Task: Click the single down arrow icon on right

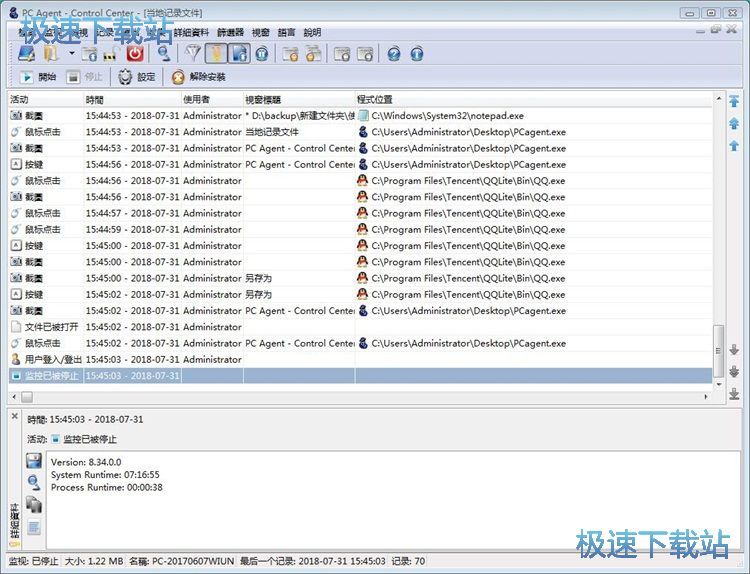Action: pyautogui.click(x=734, y=350)
